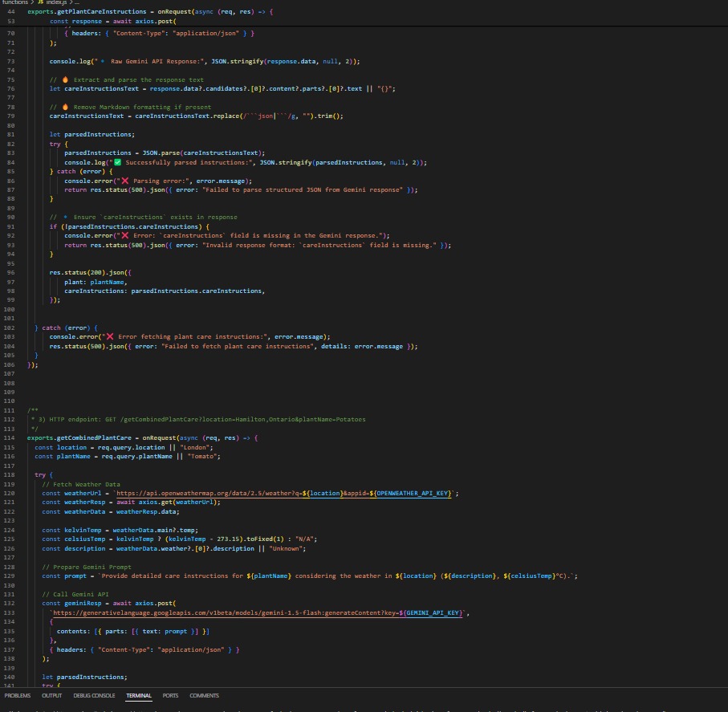Click the red X on line 92 error message
Image resolution: width=728 pixels, height=712 pixels.
point(125,235)
